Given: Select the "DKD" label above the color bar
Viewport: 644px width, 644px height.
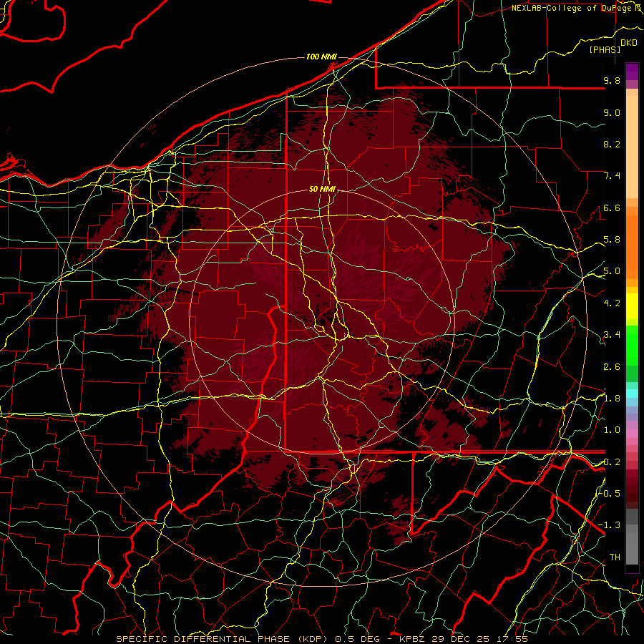Looking at the screenshot, I should click(629, 43).
